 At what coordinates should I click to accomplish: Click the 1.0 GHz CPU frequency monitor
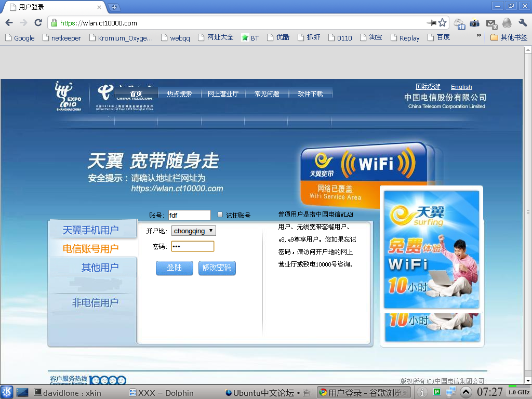(519, 392)
